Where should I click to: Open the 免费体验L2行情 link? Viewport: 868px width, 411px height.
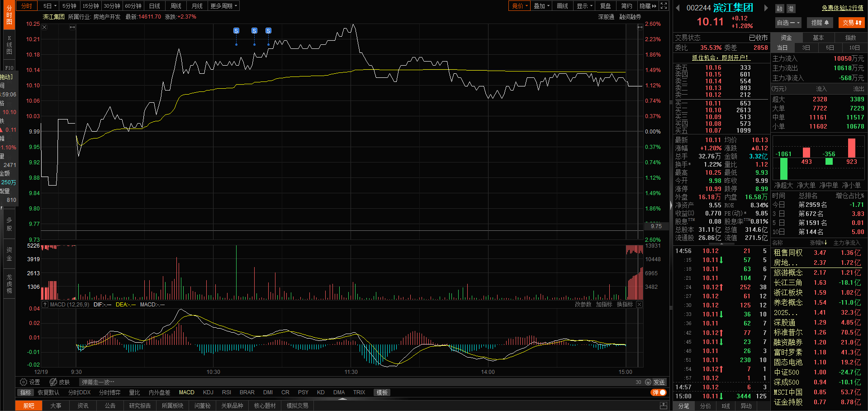click(x=842, y=8)
